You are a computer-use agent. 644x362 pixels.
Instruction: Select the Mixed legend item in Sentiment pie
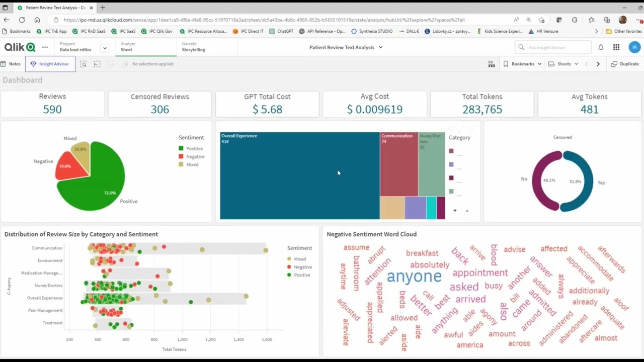(x=189, y=164)
